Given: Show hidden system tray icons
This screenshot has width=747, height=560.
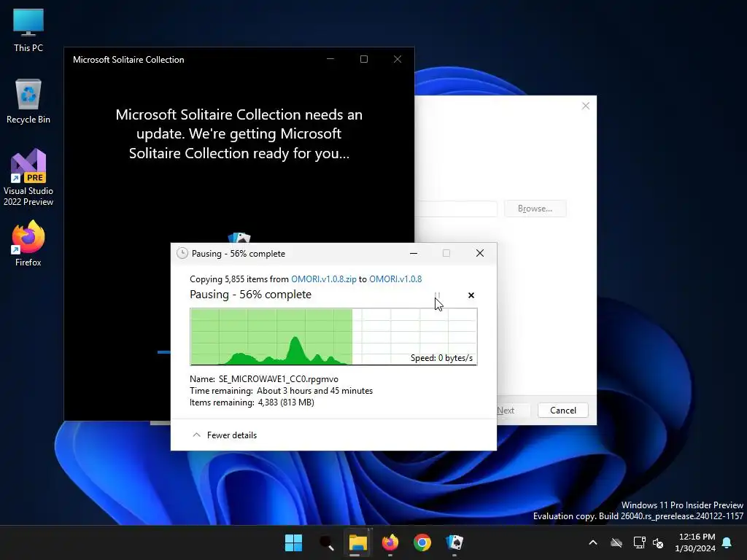Looking at the screenshot, I should (x=593, y=542).
